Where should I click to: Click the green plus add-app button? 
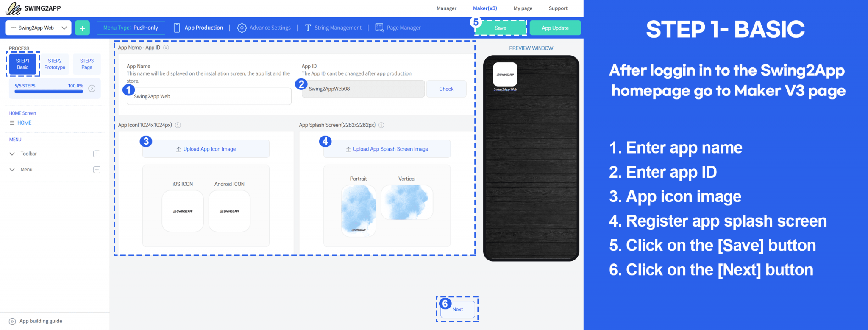(x=82, y=28)
